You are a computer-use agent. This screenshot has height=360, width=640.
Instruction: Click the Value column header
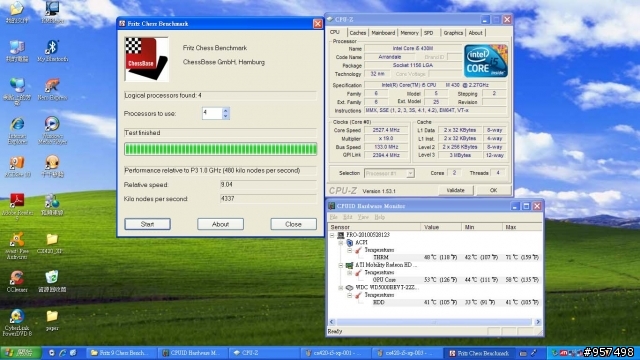point(441,227)
